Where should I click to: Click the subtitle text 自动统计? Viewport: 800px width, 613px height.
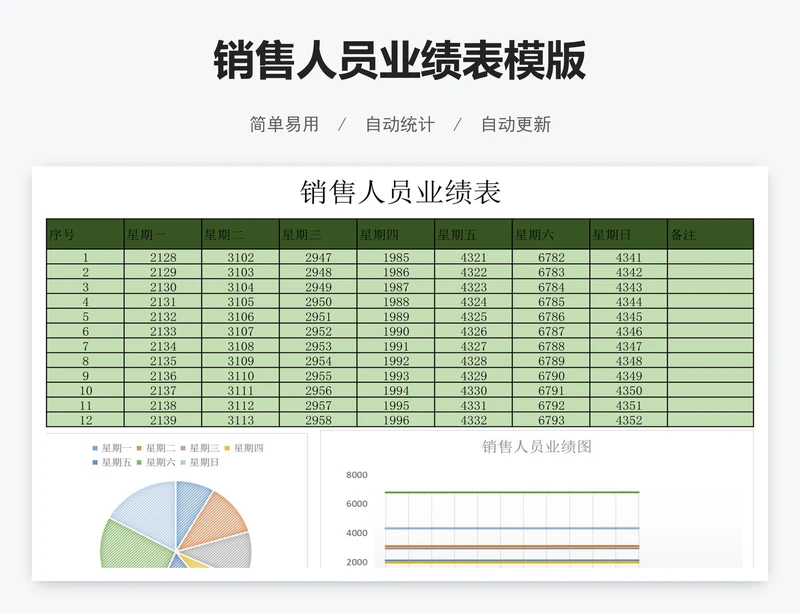point(400,124)
